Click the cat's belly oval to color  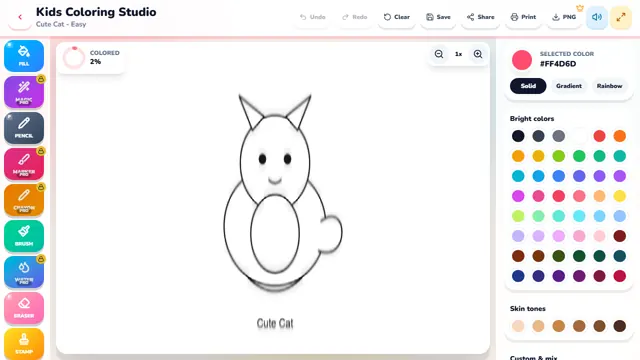click(275, 233)
